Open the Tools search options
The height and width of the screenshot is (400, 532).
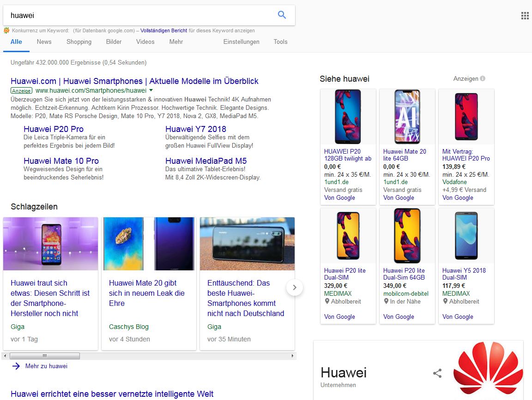[280, 42]
